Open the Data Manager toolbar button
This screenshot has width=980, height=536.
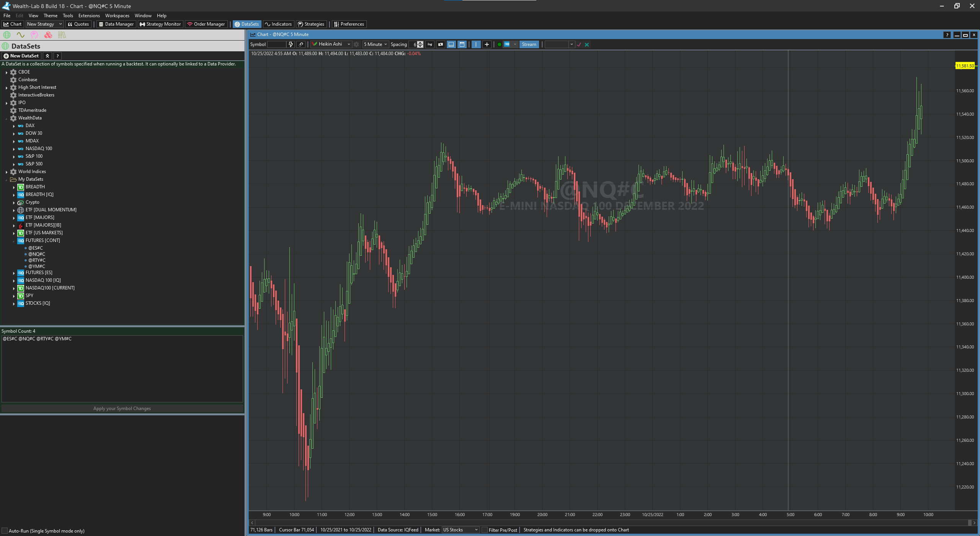click(x=116, y=24)
